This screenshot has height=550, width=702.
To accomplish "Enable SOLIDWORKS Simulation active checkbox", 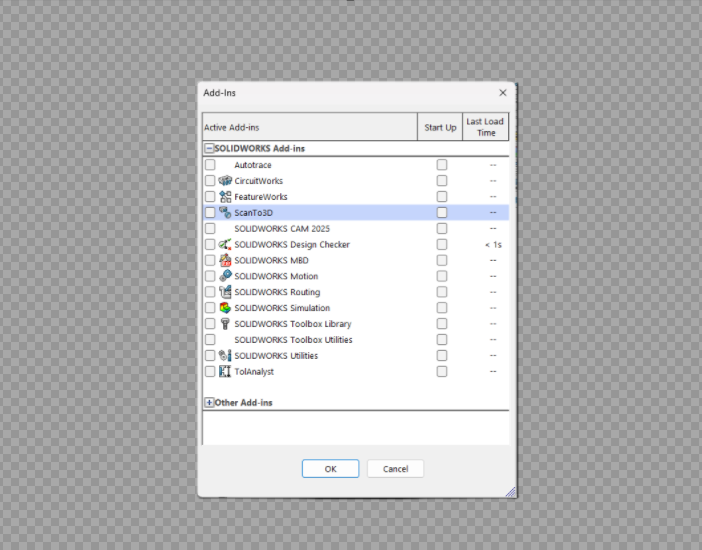I will tap(210, 308).
